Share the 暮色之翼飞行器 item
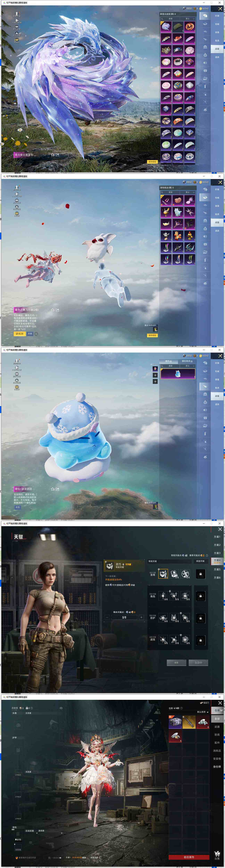The width and height of the screenshot is (225, 868). [57, 310]
